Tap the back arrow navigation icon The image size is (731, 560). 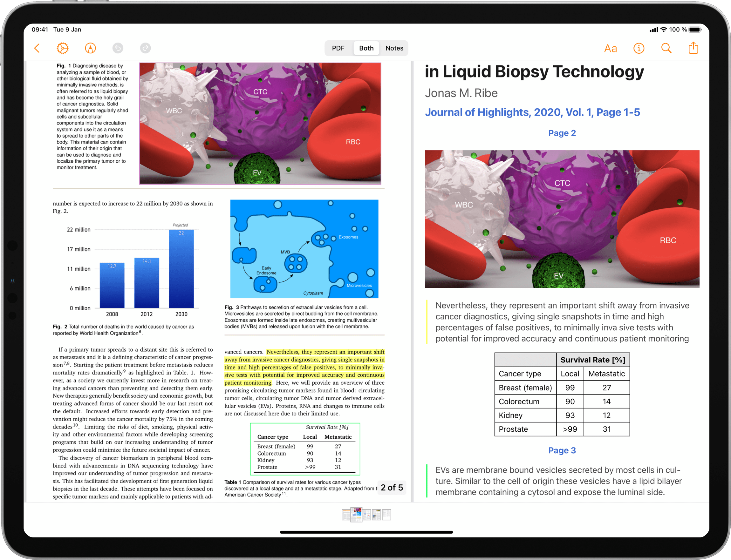pyautogui.click(x=37, y=48)
